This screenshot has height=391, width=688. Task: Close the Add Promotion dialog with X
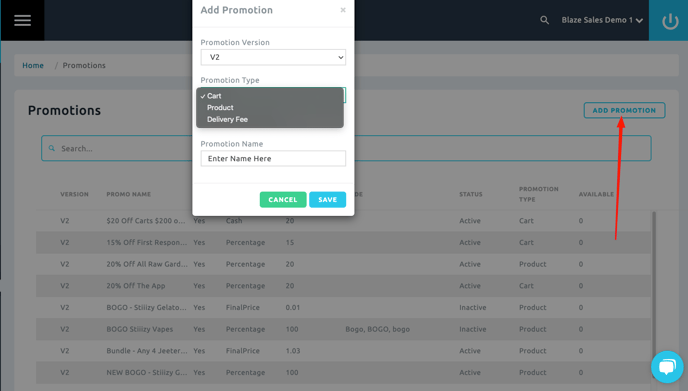343,10
